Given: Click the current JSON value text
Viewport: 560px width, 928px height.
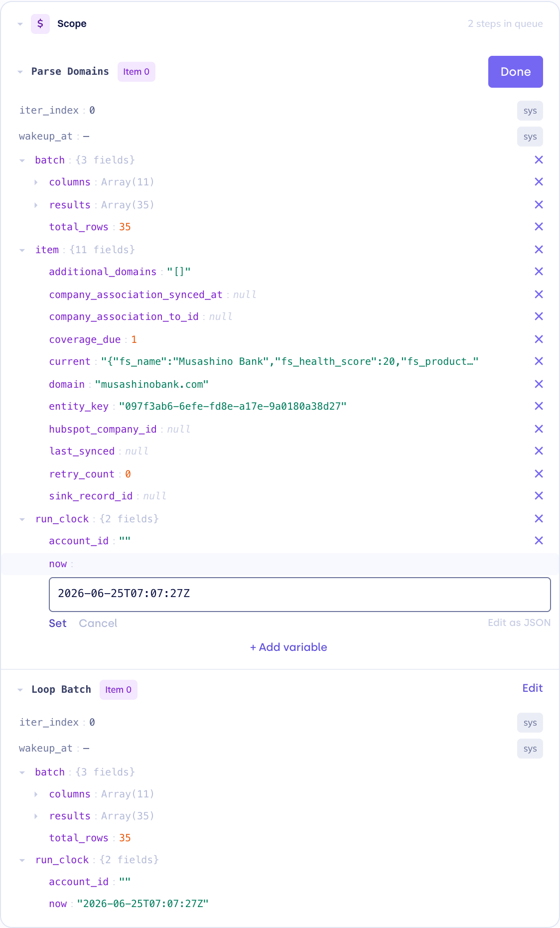Looking at the screenshot, I should click(289, 361).
